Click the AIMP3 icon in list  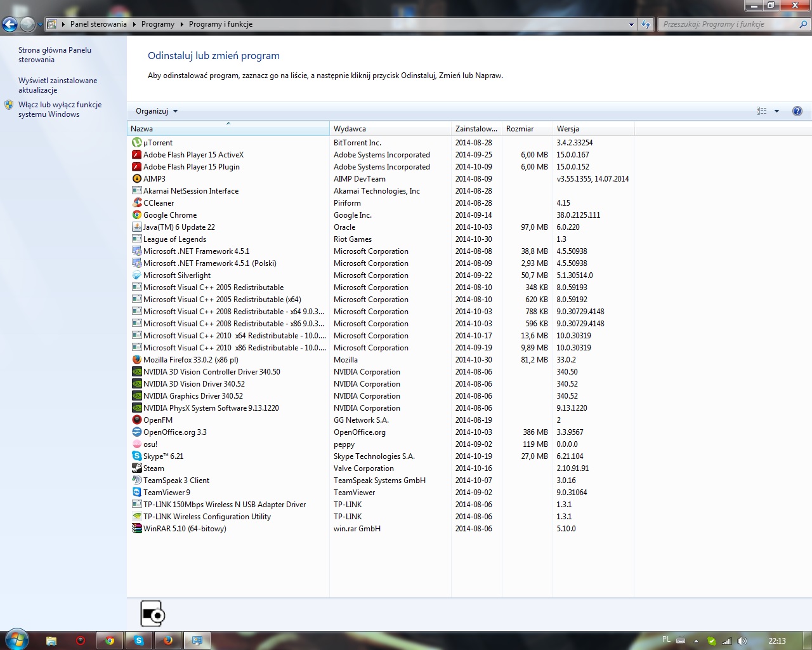tap(136, 179)
